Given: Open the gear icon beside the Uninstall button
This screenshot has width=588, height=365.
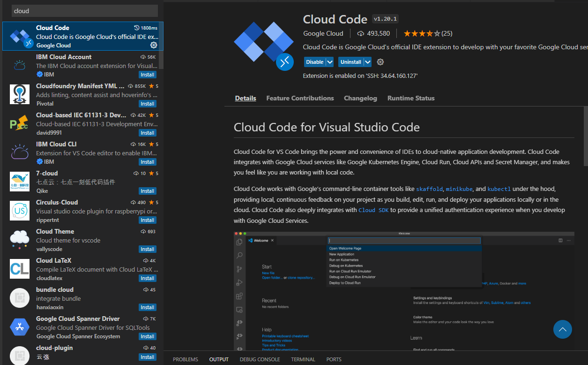Looking at the screenshot, I should (380, 62).
